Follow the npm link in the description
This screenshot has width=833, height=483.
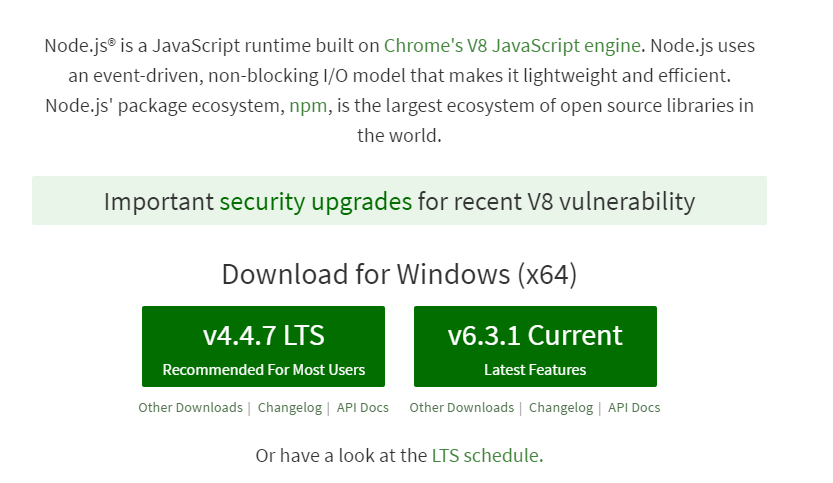click(x=308, y=106)
